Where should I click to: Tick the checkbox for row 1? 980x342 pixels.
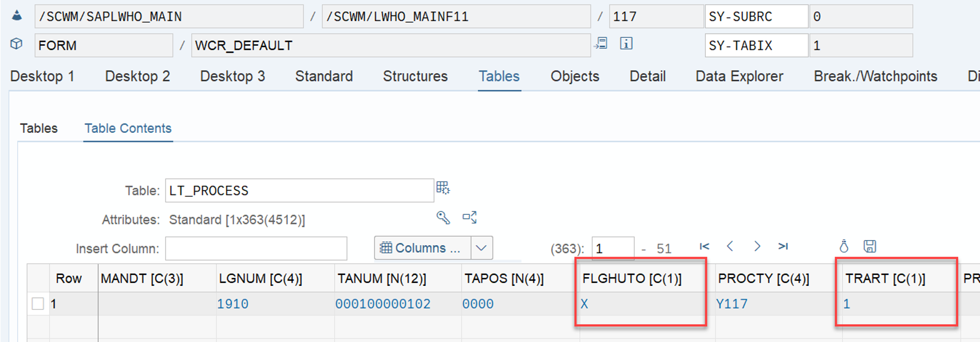click(x=38, y=304)
